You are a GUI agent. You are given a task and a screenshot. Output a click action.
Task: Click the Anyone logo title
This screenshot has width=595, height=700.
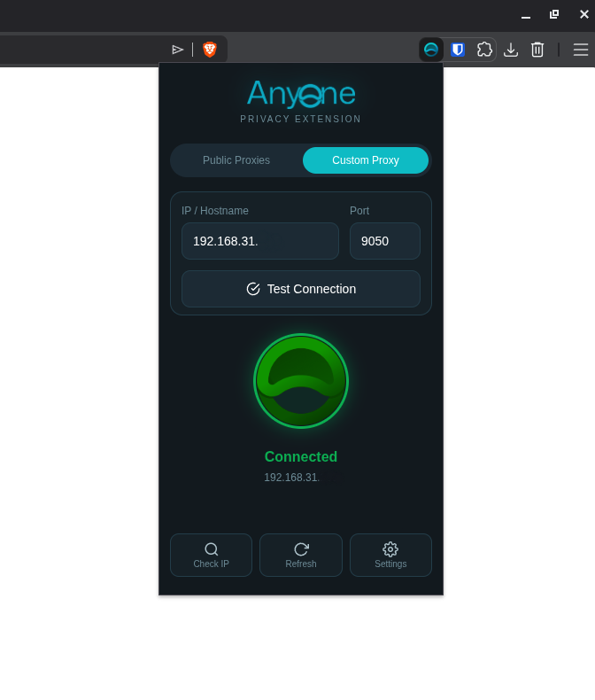(x=301, y=93)
